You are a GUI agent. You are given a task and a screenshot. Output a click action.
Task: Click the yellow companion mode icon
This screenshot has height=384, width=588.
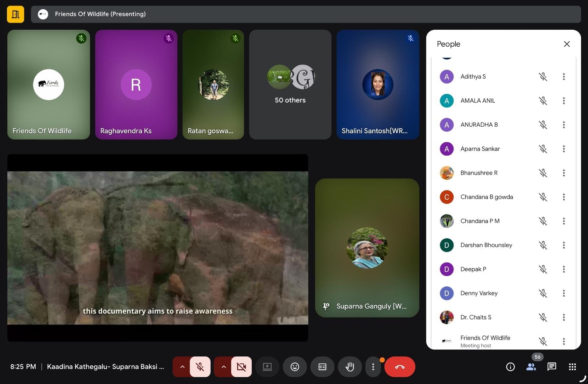[x=15, y=14]
